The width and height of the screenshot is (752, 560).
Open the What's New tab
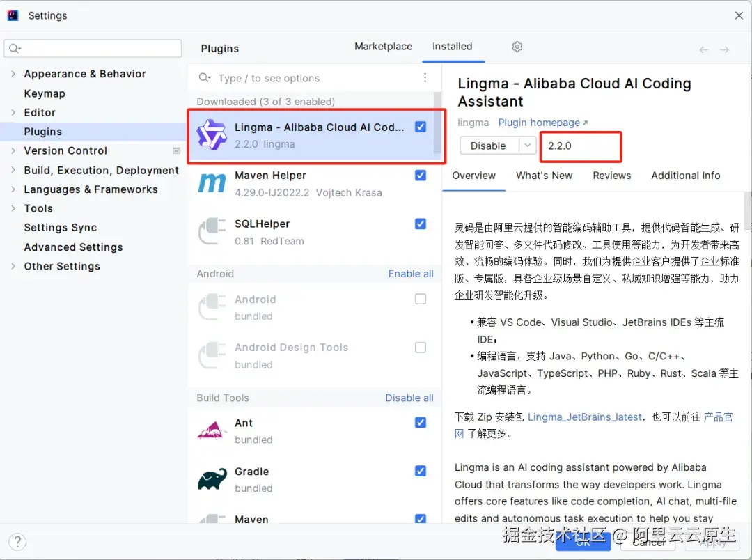pos(545,176)
